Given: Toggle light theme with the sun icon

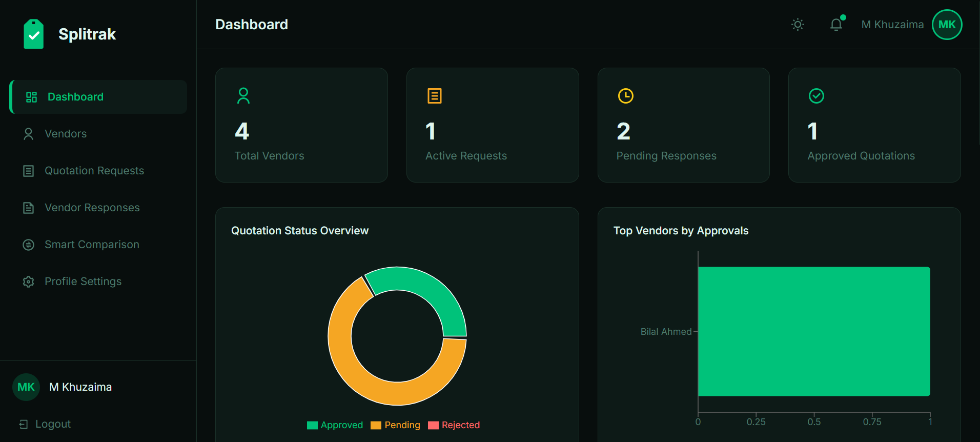Looking at the screenshot, I should pos(798,24).
